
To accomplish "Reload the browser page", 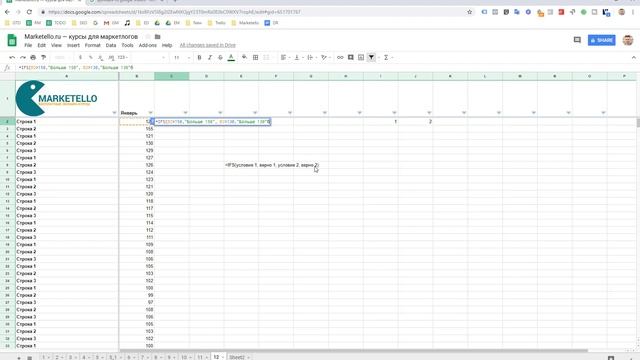I will (29, 12).
